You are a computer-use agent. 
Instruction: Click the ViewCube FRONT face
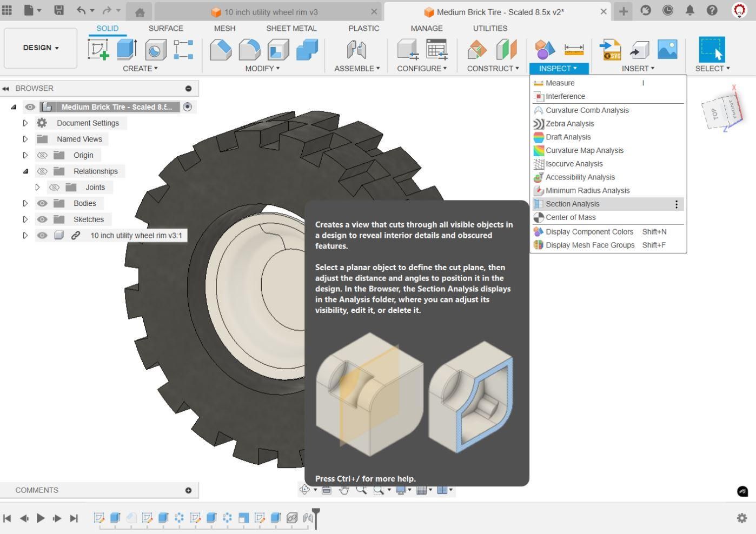[732, 110]
